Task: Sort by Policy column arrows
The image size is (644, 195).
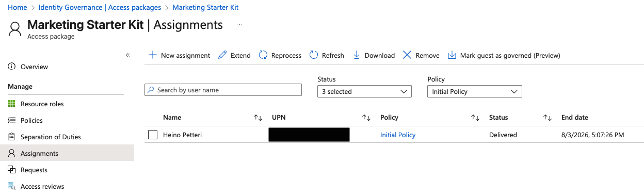Action: pos(476,118)
